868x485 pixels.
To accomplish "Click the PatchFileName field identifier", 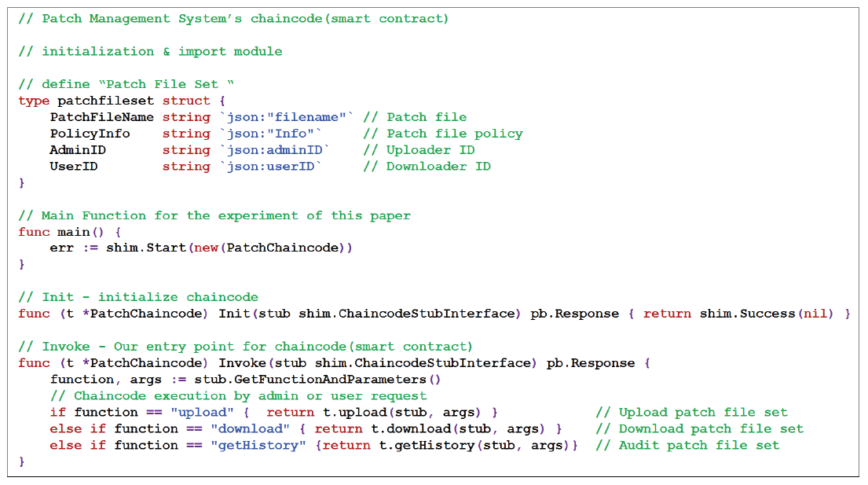I will click(x=101, y=117).
